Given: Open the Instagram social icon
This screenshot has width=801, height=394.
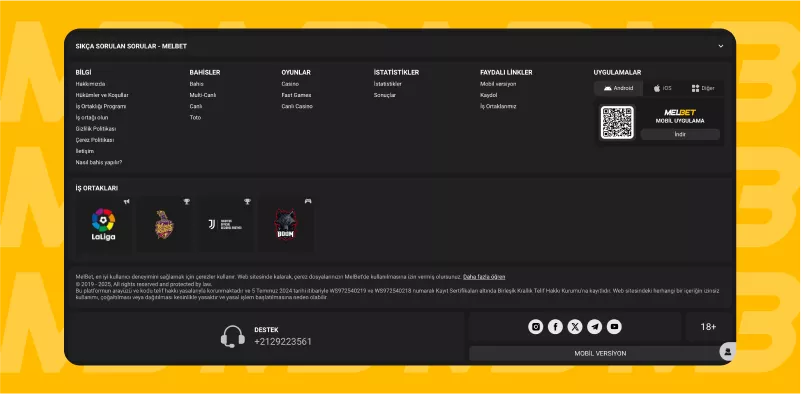Looking at the screenshot, I should point(535,327).
